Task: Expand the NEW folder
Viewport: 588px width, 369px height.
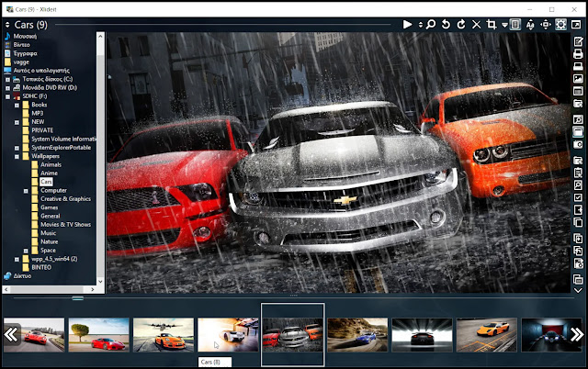Action: click(x=17, y=122)
